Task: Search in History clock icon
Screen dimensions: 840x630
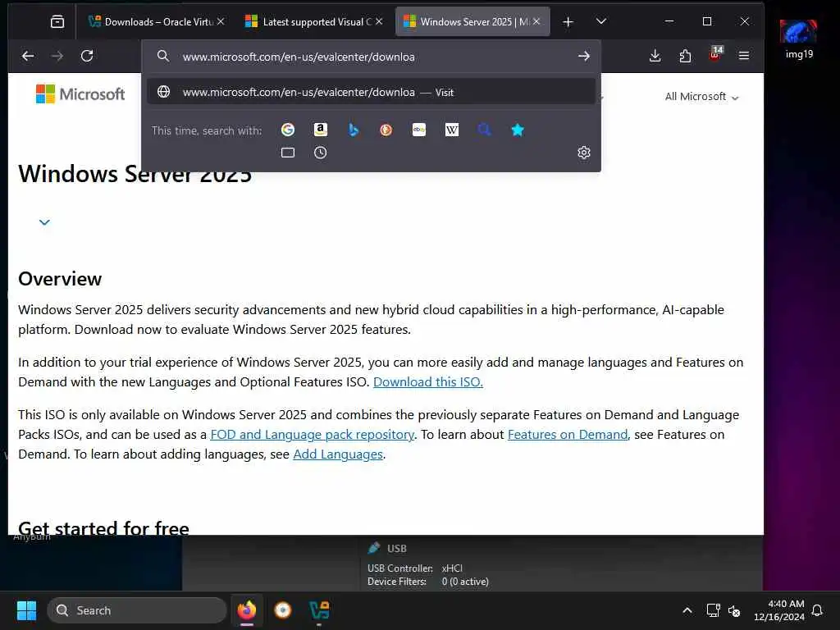Action: click(x=321, y=153)
